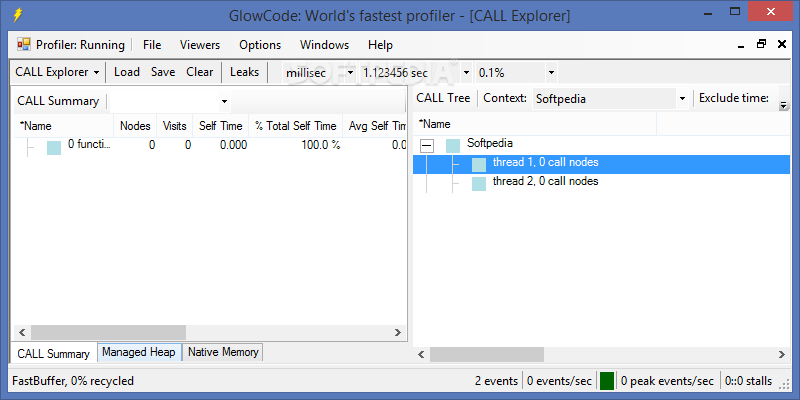Open the 0.1% threshold dropdown
The height and width of the screenshot is (400, 800).
[x=551, y=73]
